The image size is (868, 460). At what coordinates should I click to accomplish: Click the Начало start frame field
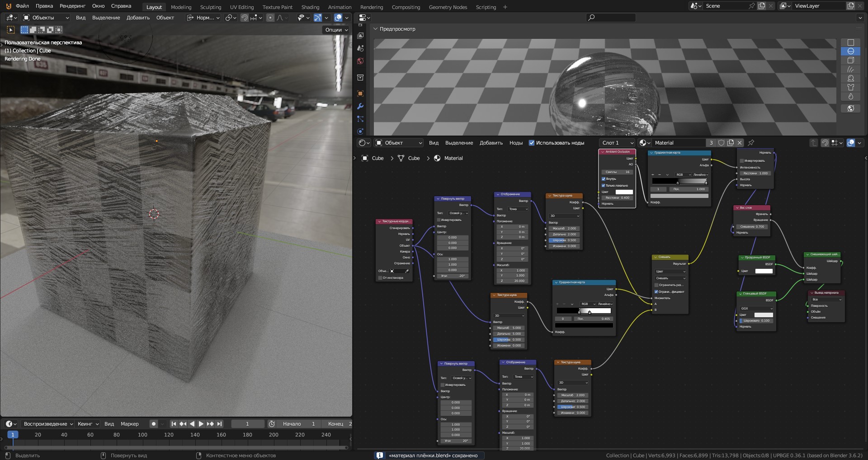tap(298, 424)
